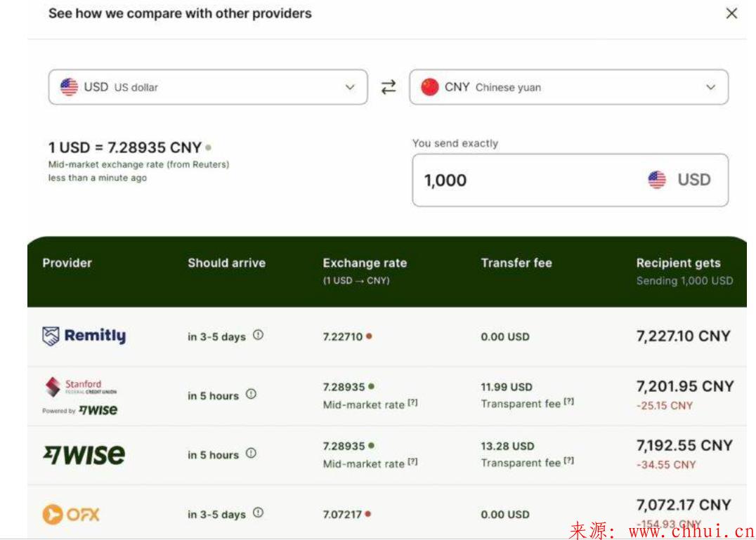Click the Recipient gets column header
The width and height of the screenshot is (756, 540).
coord(679,263)
